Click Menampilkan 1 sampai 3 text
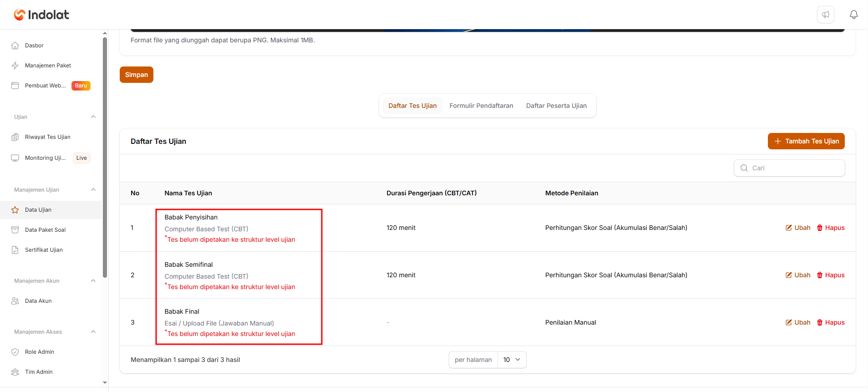The width and height of the screenshot is (868, 392). [x=185, y=360]
